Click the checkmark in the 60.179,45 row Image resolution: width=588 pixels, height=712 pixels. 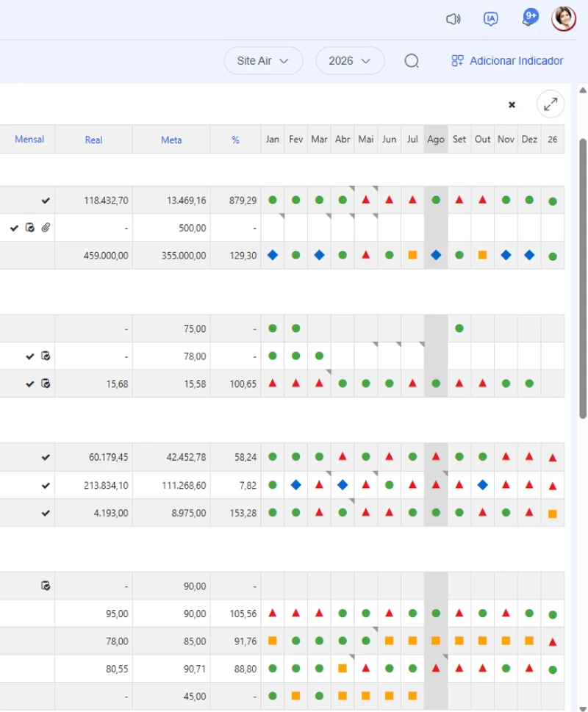coord(46,457)
